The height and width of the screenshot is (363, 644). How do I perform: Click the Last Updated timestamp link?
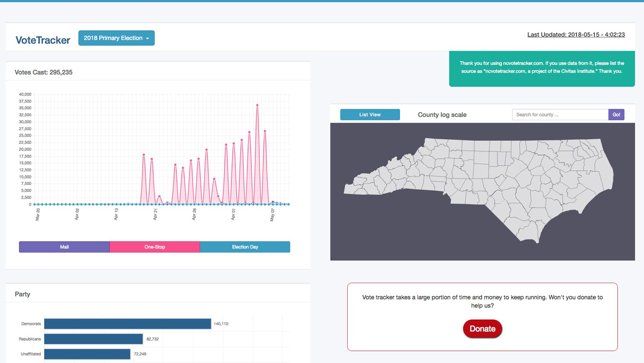point(576,34)
